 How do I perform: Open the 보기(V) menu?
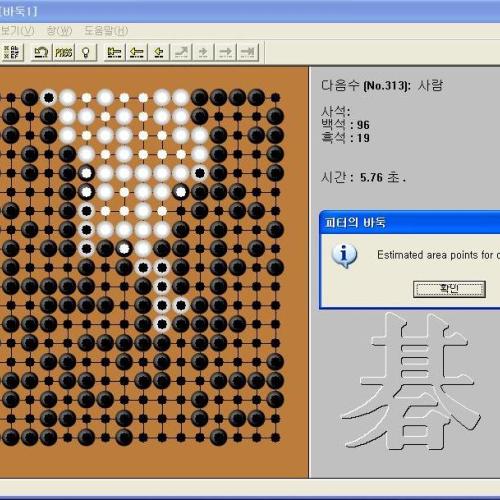(x=17, y=31)
